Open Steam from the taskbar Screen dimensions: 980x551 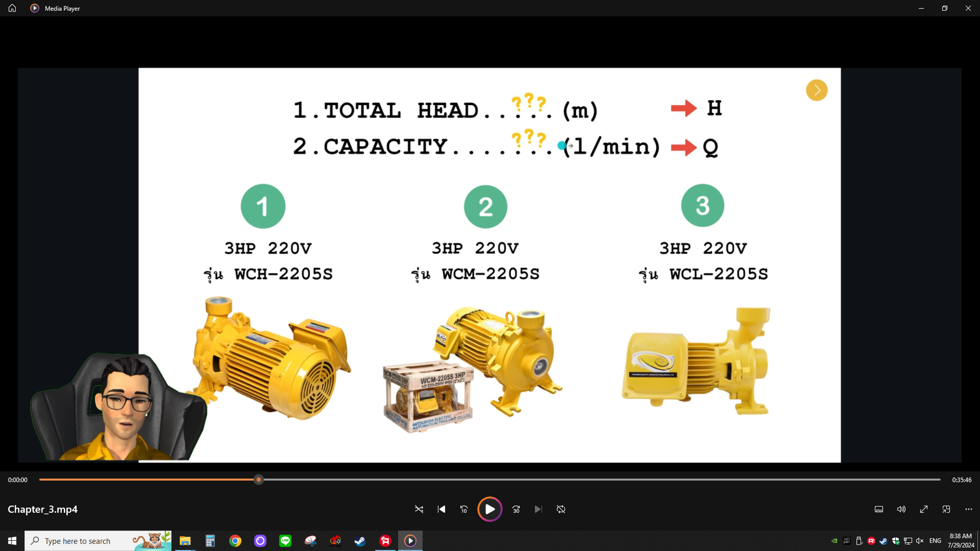(360, 541)
